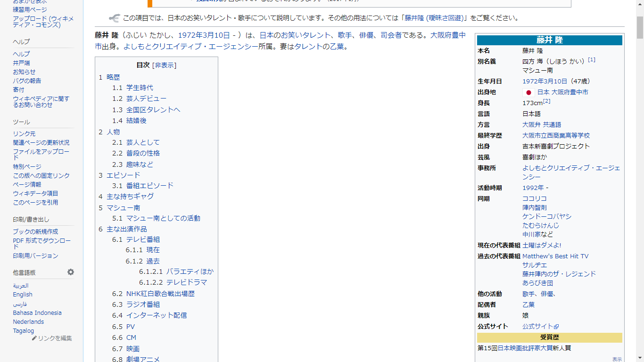
Task: Jump to 6.3 ラジオ番組 in contents
Action: pyautogui.click(x=136, y=304)
